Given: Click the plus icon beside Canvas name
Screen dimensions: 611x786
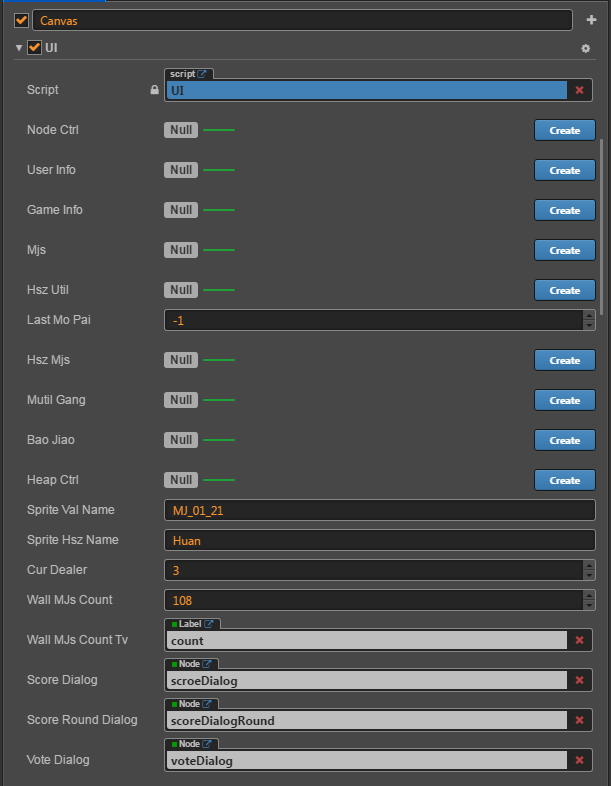Looking at the screenshot, I should (591, 20).
